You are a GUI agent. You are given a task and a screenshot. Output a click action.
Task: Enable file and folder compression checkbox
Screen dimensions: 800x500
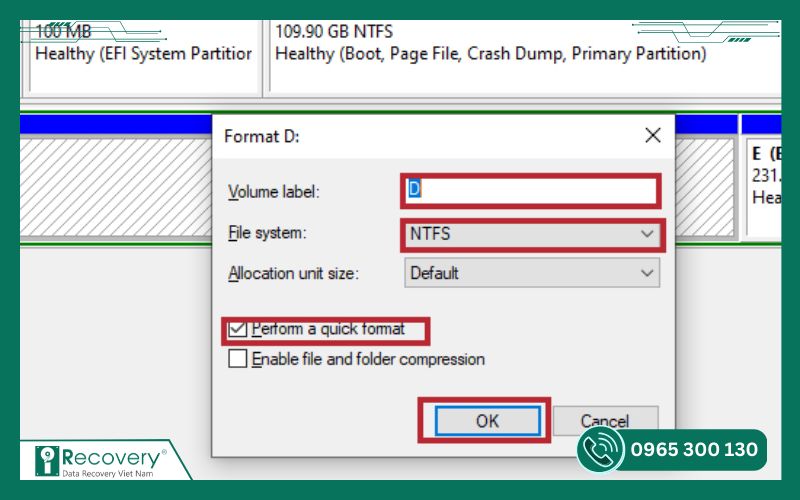point(238,359)
